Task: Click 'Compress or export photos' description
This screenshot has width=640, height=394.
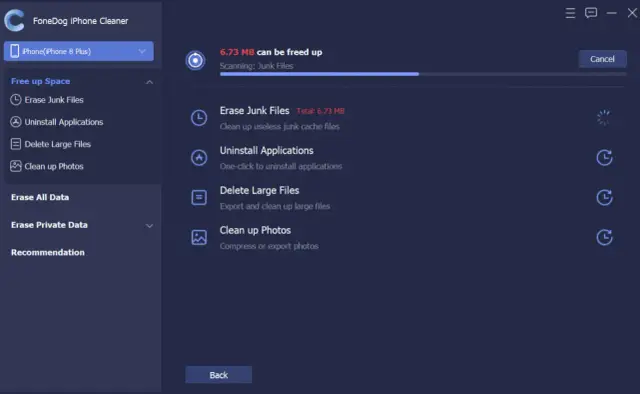Action: pyautogui.click(x=269, y=246)
